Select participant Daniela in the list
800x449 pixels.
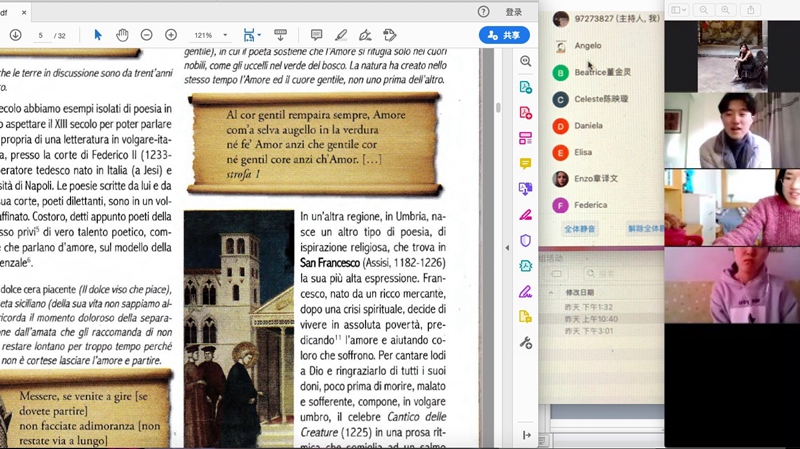click(588, 126)
